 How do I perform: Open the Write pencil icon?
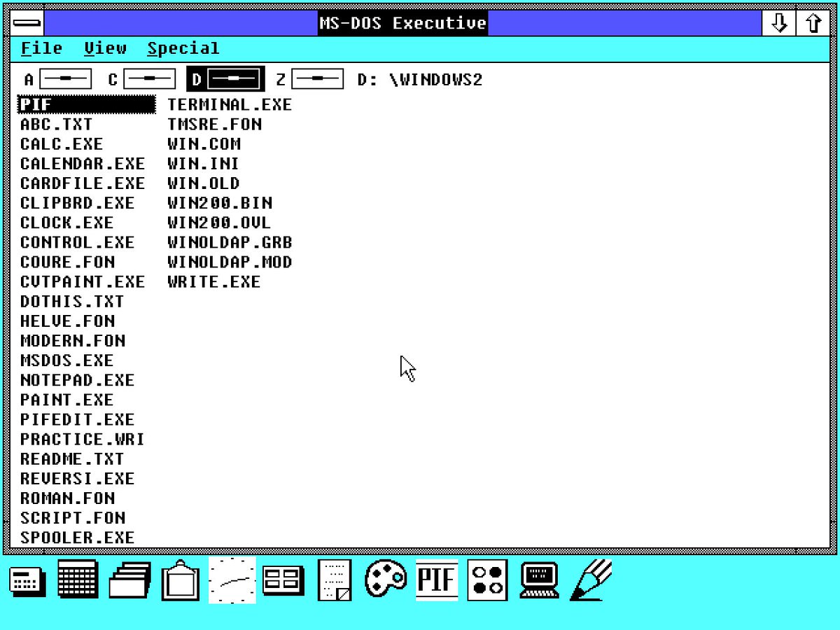point(590,580)
